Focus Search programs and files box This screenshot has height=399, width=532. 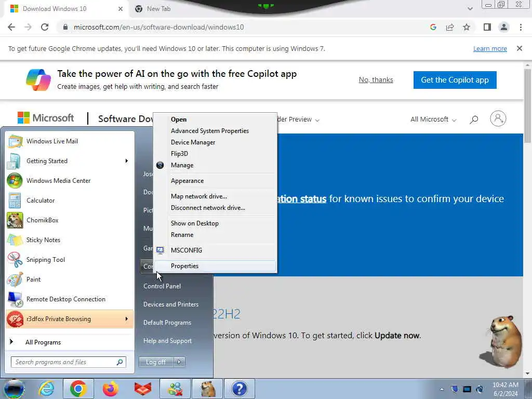pyautogui.click(x=69, y=362)
